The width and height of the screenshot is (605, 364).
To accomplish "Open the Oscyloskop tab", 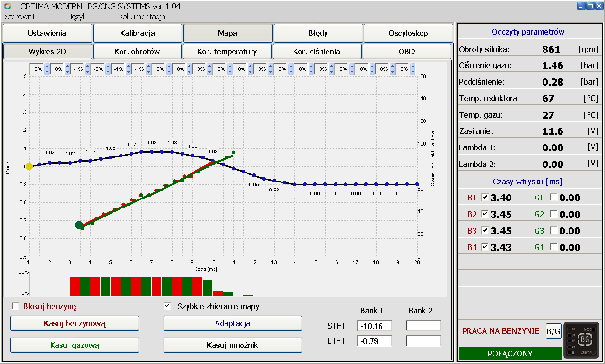I will click(408, 33).
